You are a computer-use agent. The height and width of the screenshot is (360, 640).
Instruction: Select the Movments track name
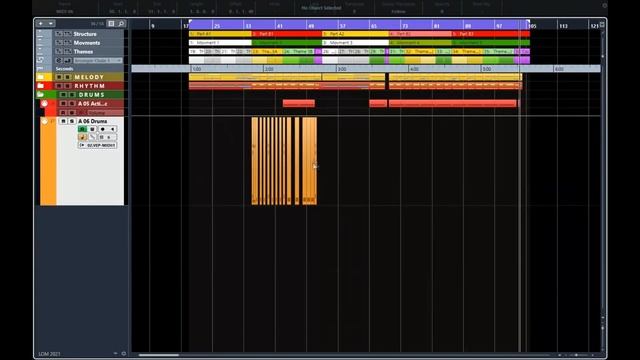click(87, 42)
